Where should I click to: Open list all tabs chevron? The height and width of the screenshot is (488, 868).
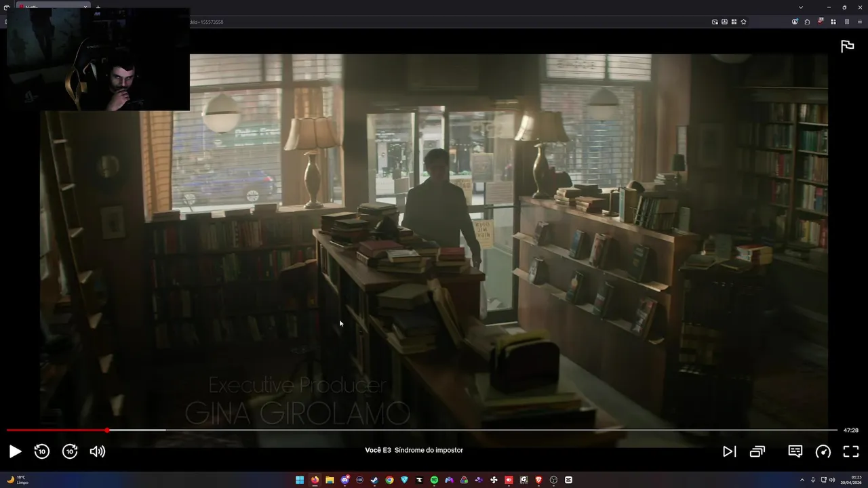click(801, 7)
